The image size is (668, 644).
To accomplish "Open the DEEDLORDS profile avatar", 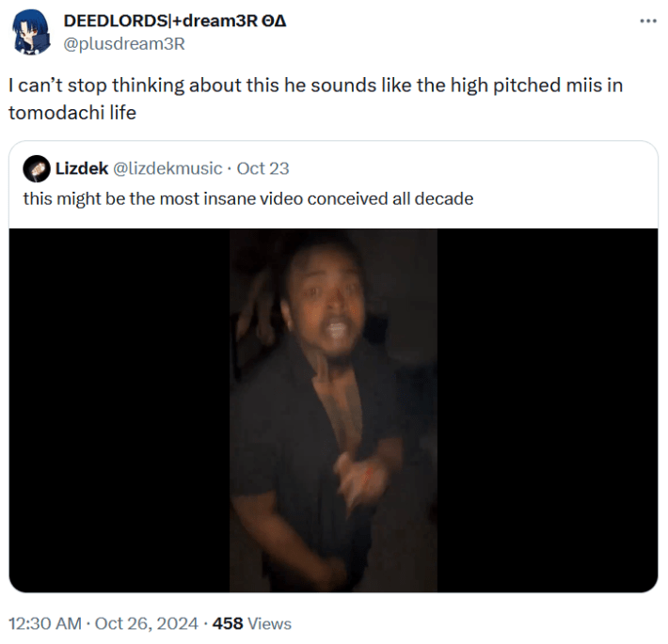I will pos(30,32).
